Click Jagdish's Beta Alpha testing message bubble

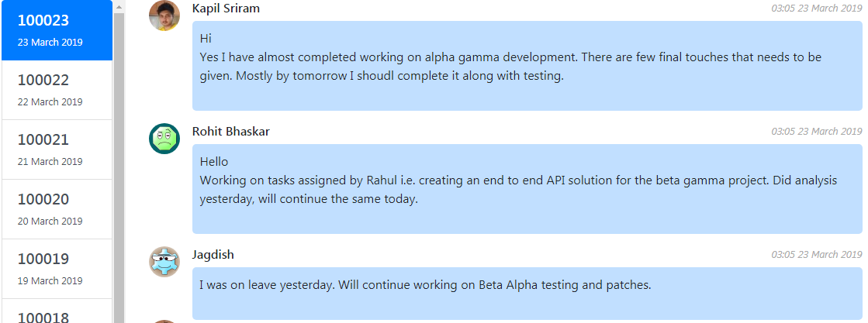pyautogui.click(x=527, y=293)
